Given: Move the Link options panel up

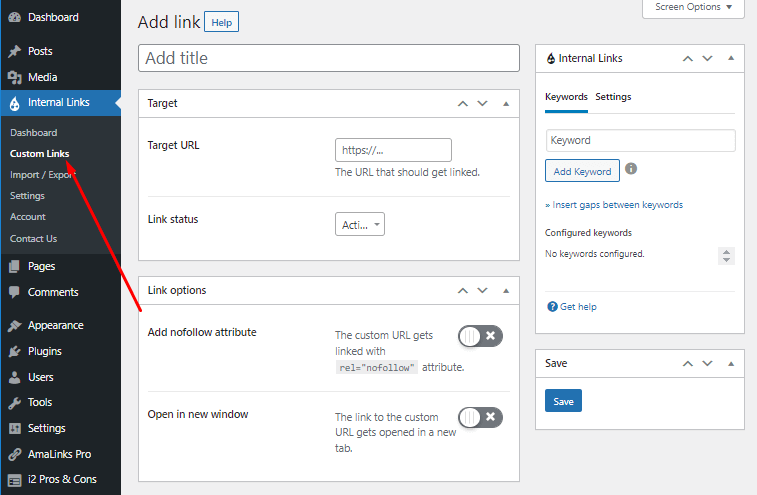Looking at the screenshot, I should tap(463, 291).
